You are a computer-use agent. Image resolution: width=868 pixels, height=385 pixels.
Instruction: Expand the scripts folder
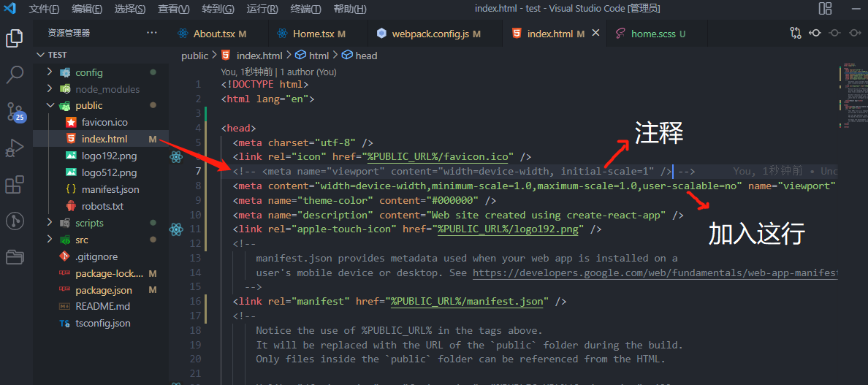(x=49, y=223)
